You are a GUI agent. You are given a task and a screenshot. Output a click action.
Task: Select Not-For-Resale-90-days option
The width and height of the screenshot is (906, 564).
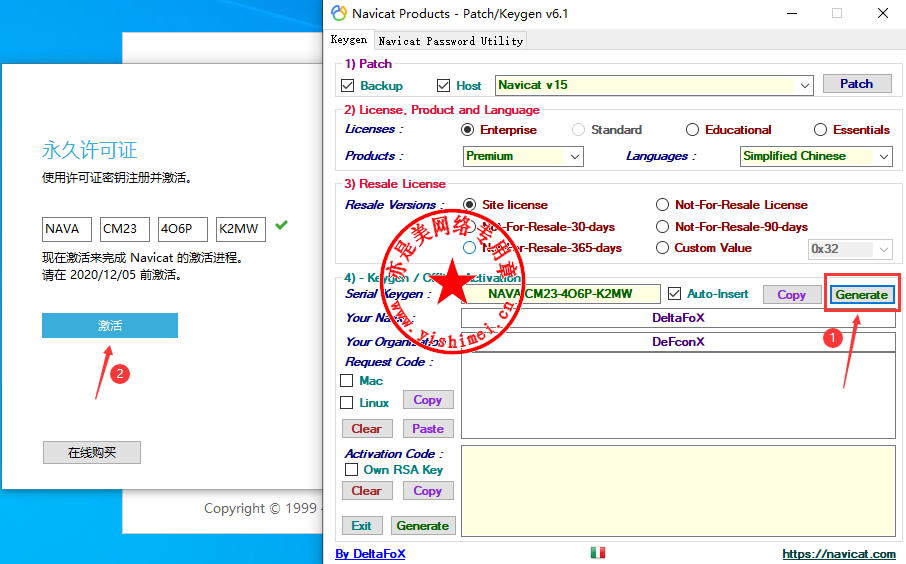[662, 227]
